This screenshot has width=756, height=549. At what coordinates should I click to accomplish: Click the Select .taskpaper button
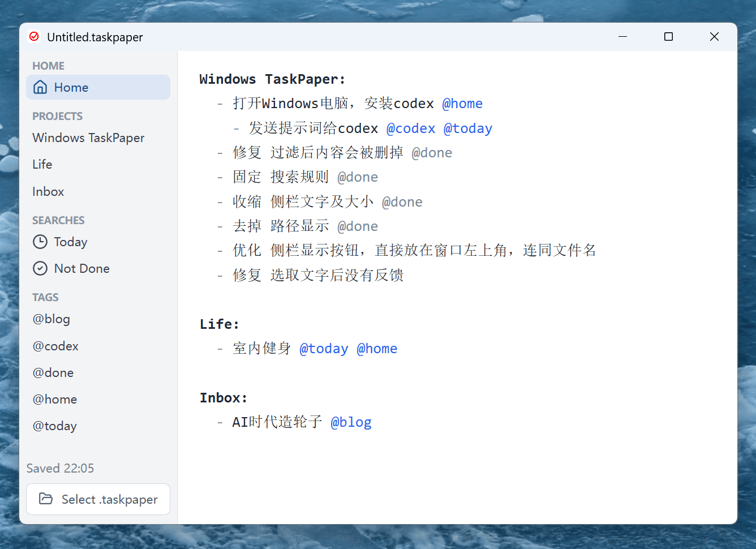click(x=98, y=499)
